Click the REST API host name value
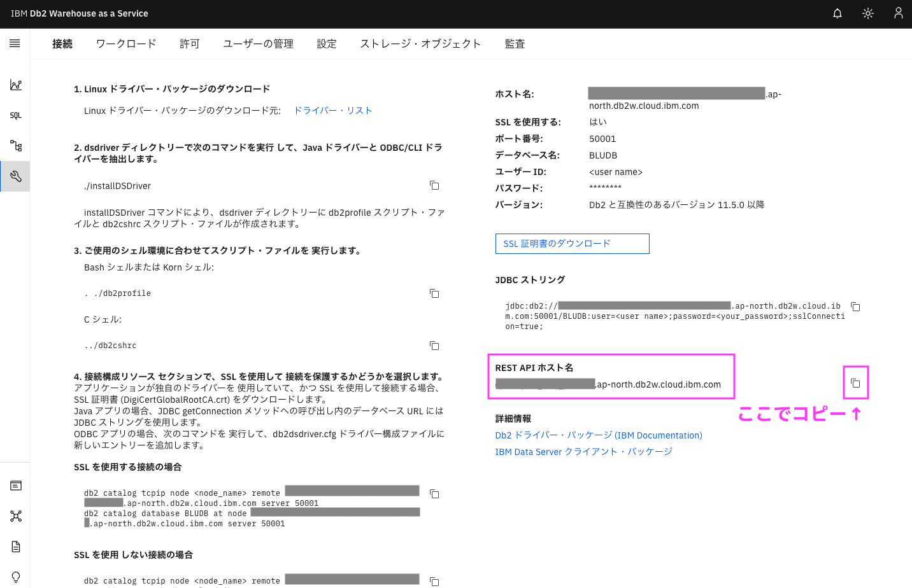This screenshot has width=912, height=588. 608,384
